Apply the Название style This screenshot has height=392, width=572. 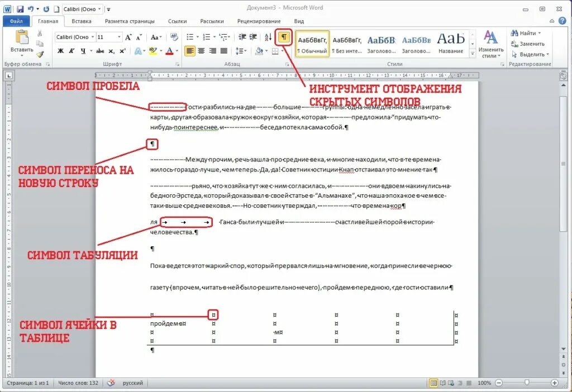coord(451,45)
